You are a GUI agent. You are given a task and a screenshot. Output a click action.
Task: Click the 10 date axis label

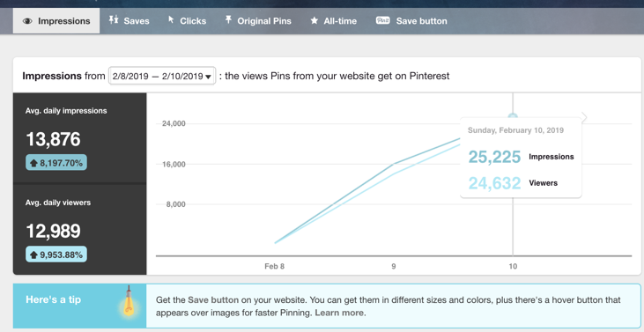click(513, 266)
